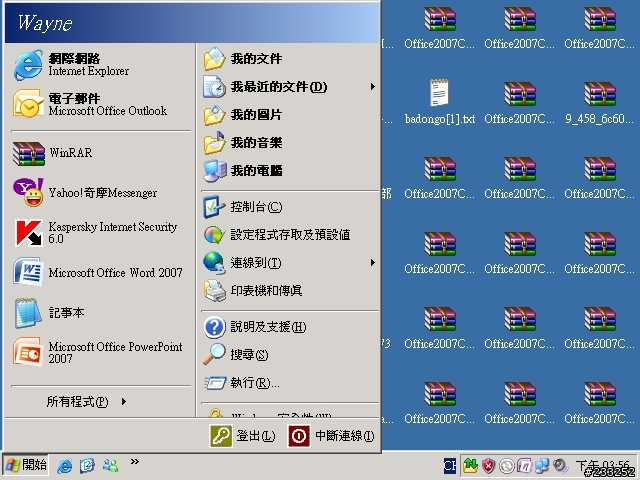Expand 連線到(T) connections submenu

(290, 262)
